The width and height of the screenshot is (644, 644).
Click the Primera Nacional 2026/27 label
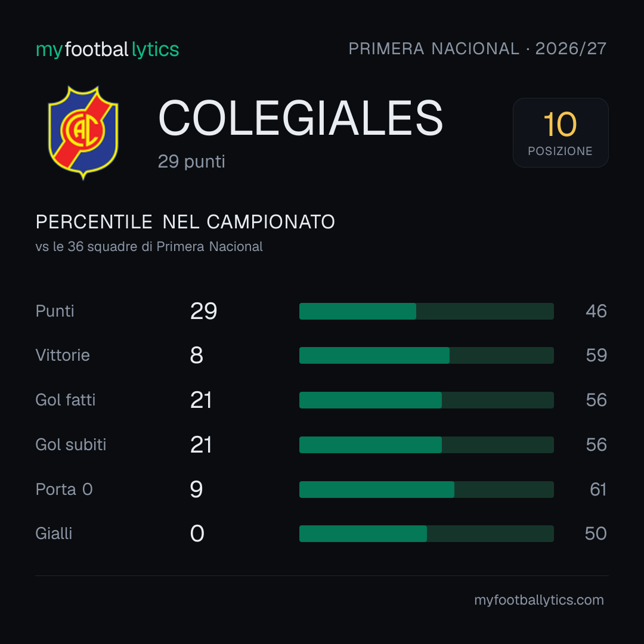pos(477,49)
